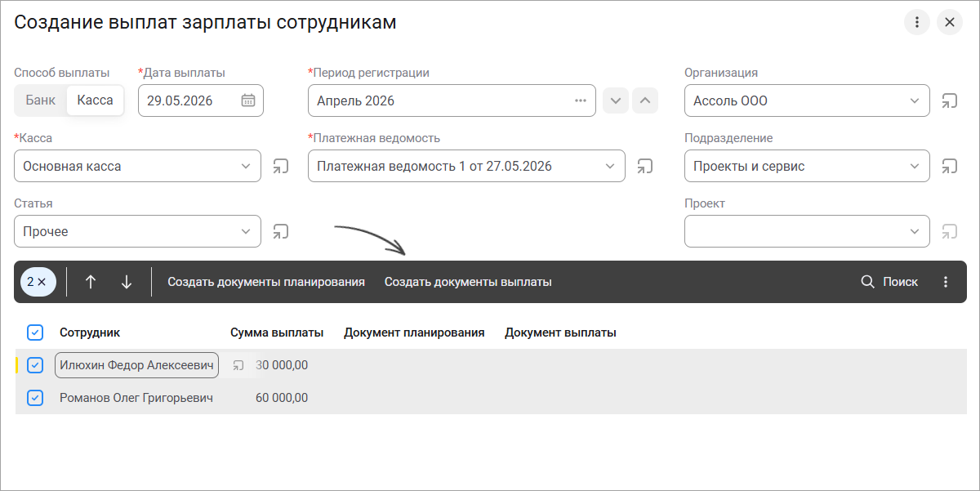Click the amount 60 000,00
The width and height of the screenshot is (980, 491).
point(282,398)
